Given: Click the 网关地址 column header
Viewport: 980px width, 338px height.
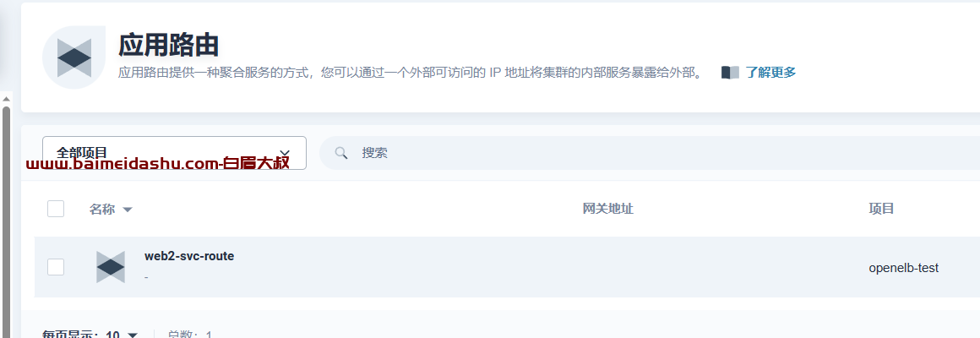Looking at the screenshot, I should [x=607, y=209].
